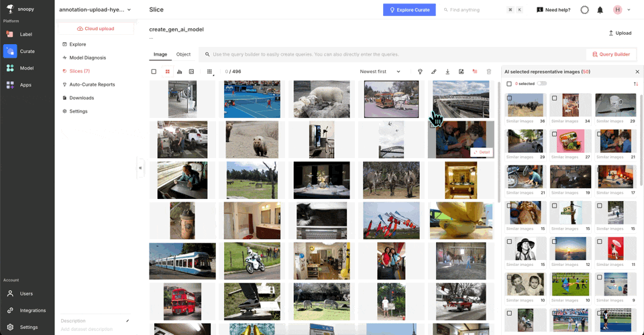Check the lunchbox image with 27 similar images
644x335 pixels.
[x=555, y=134]
